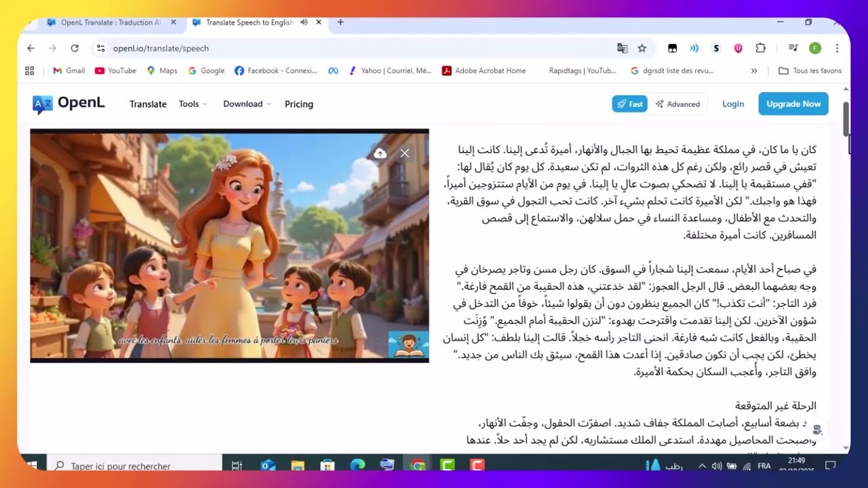Open the green F profile avatar

815,48
